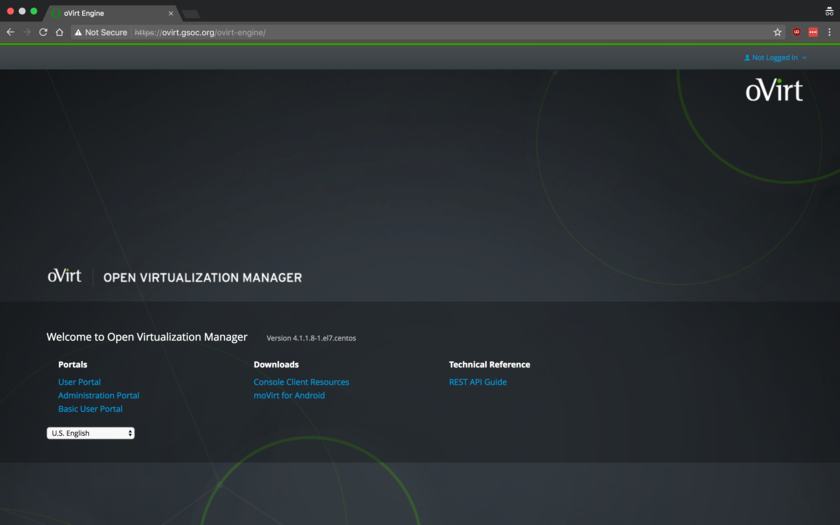Click the Downloads heading
This screenshot has width=840, height=525.
click(x=276, y=364)
